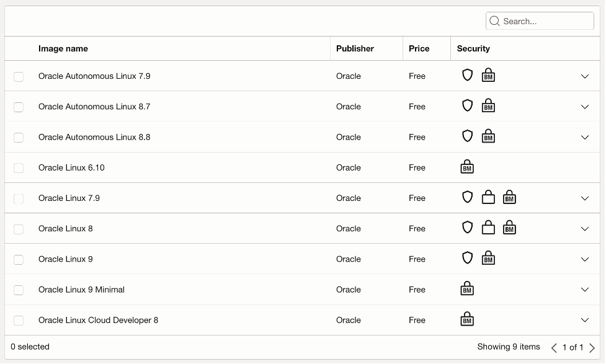Click BM lock icon for Oracle Linux 9 Minimal
The height and width of the screenshot is (364, 606).
467,289
